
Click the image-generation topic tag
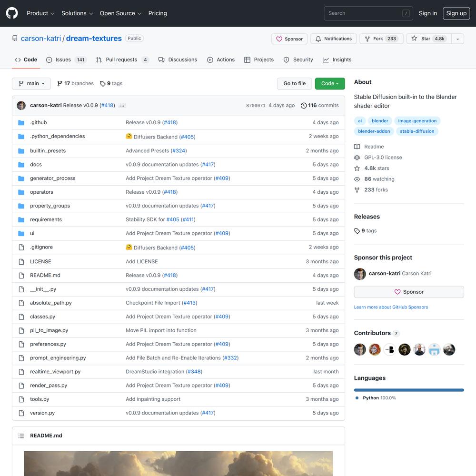click(417, 121)
